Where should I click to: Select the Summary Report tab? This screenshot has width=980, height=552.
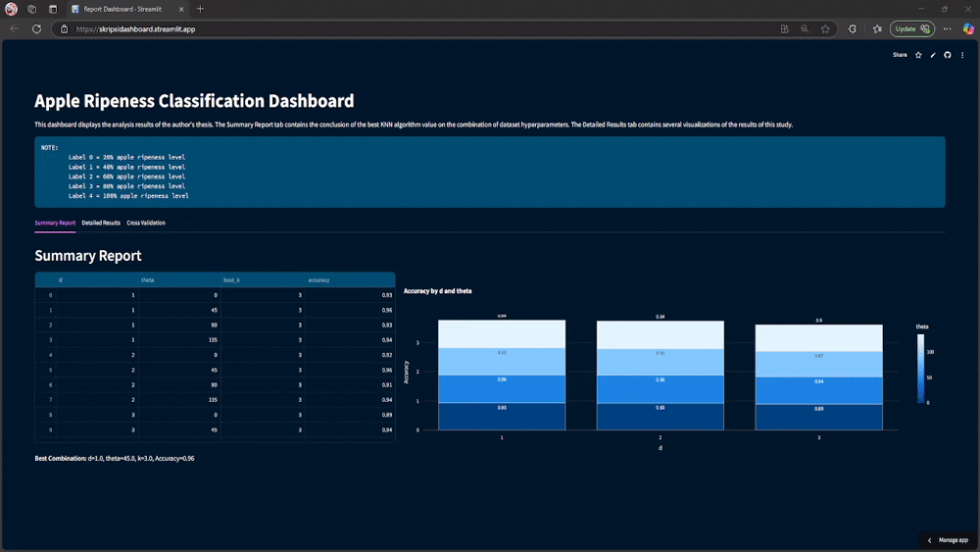tap(55, 223)
